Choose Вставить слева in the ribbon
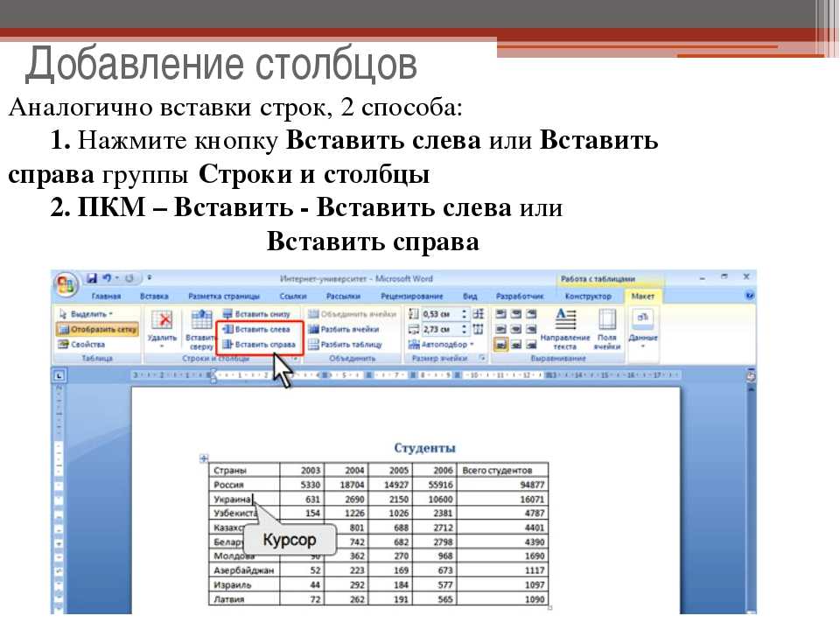This screenshot has height=630, width=840. [x=256, y=329]
